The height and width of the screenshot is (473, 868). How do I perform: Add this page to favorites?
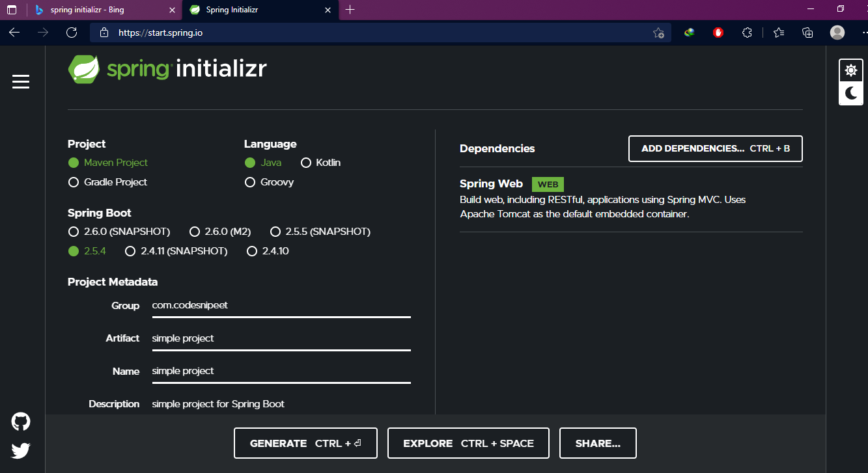tap(658, 33)
